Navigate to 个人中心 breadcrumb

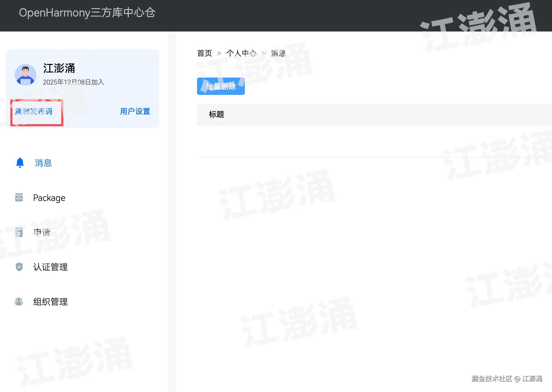point(241,53)
